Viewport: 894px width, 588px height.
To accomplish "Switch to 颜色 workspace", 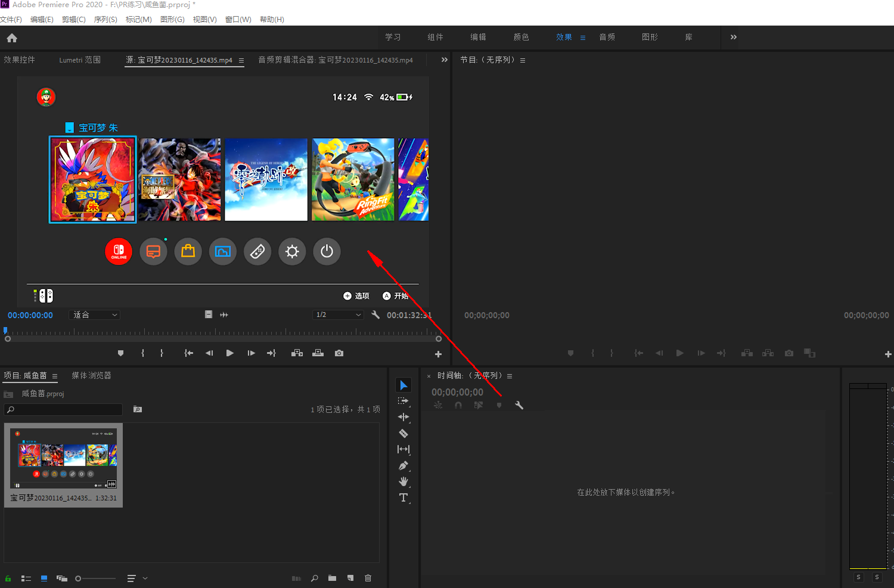I will (521, 37).
